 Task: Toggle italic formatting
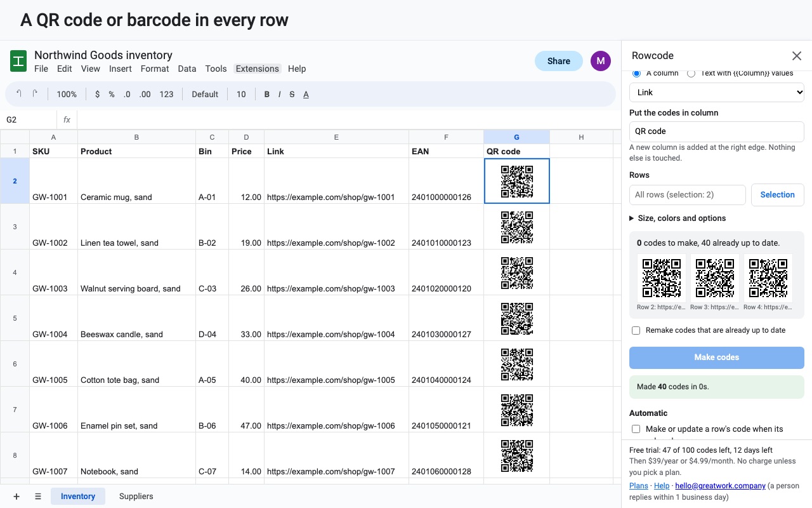coord(280,94)
